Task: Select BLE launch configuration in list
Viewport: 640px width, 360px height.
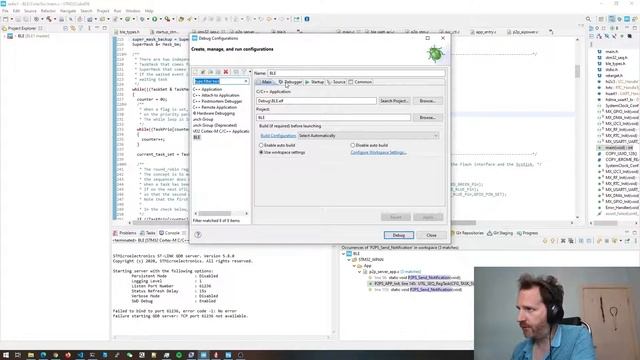Action: [197, 138]
